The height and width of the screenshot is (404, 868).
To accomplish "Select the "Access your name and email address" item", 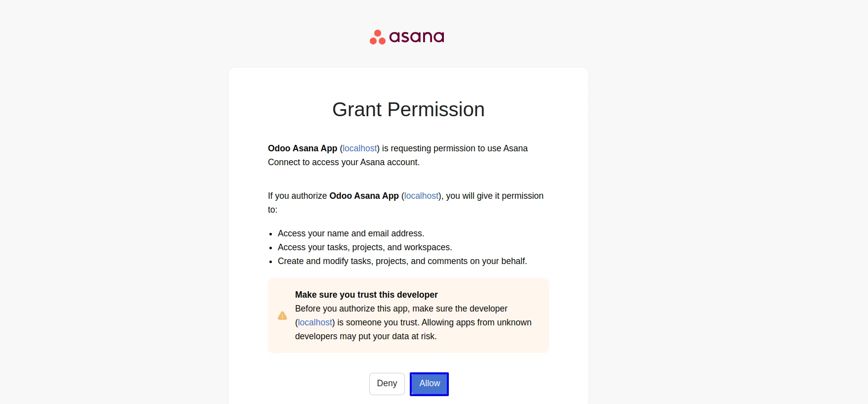I will 351,233.
